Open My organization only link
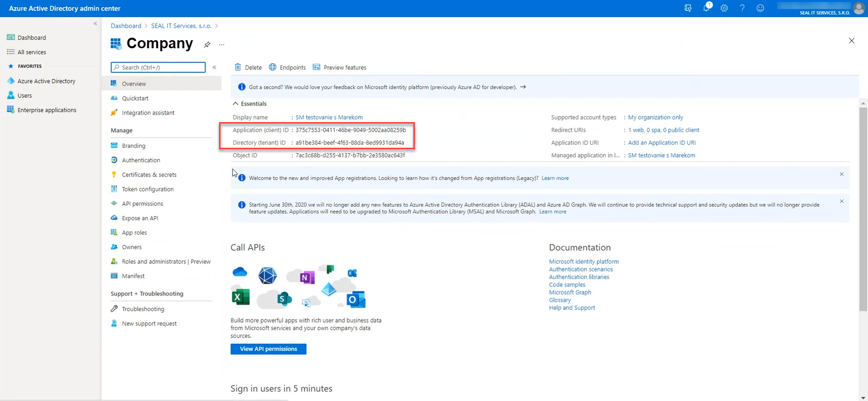The width and height of the screenshot is (868, 401). 656,118
